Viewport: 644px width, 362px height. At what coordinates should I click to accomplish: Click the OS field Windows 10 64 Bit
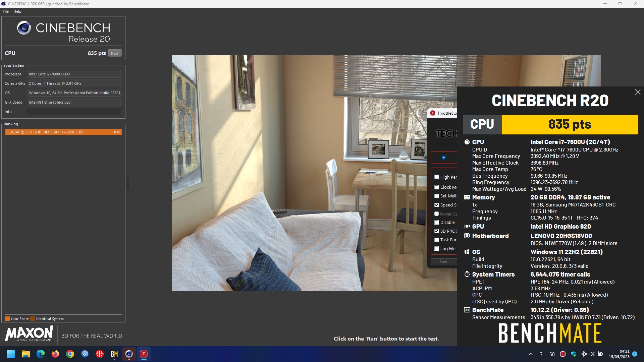coord(74,93)
